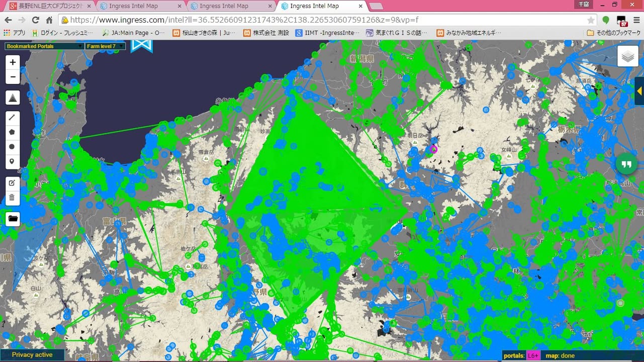Open the Bookmarked Portals dropdown
The width and height of the screenshot is (644, 362).
[44, 46]
